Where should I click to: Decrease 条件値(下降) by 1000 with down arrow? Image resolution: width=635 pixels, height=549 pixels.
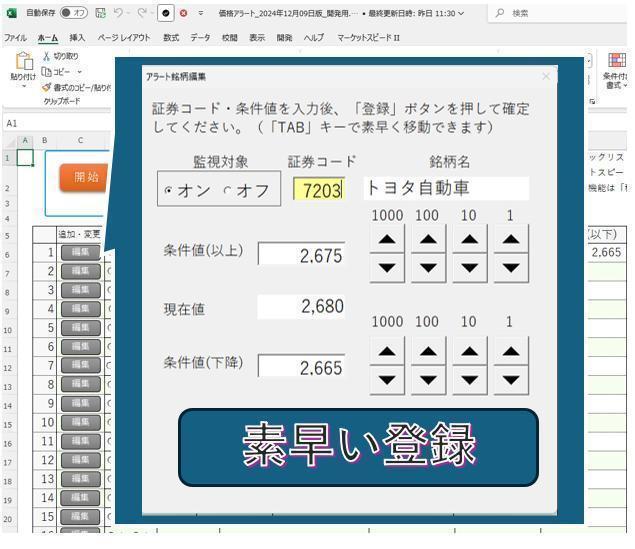point(387,380)
